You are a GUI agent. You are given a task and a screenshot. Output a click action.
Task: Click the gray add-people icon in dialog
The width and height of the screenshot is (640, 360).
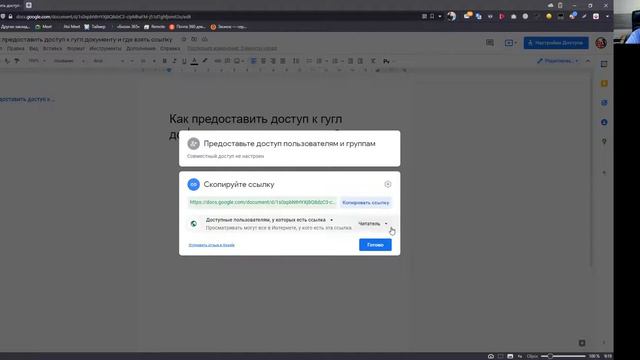[193, 144]
